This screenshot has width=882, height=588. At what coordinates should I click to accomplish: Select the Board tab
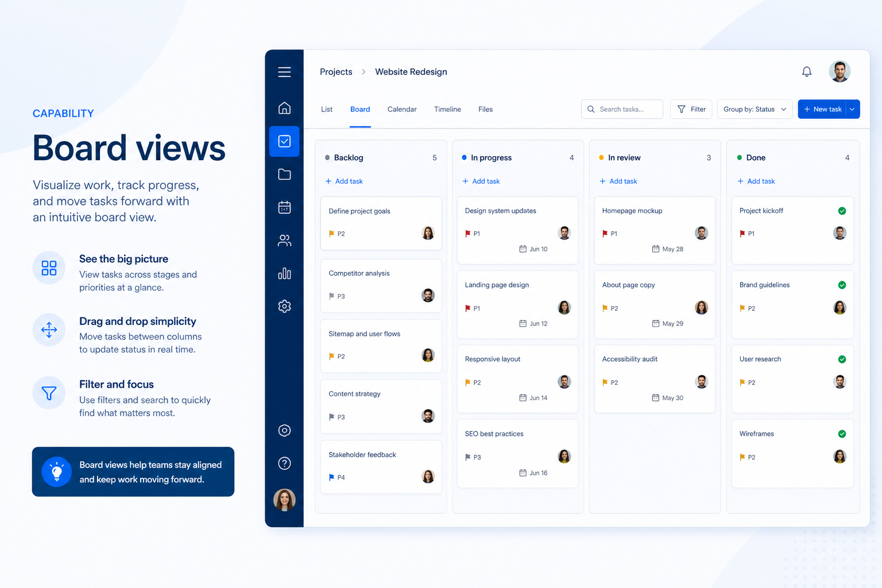click(360, 109)
